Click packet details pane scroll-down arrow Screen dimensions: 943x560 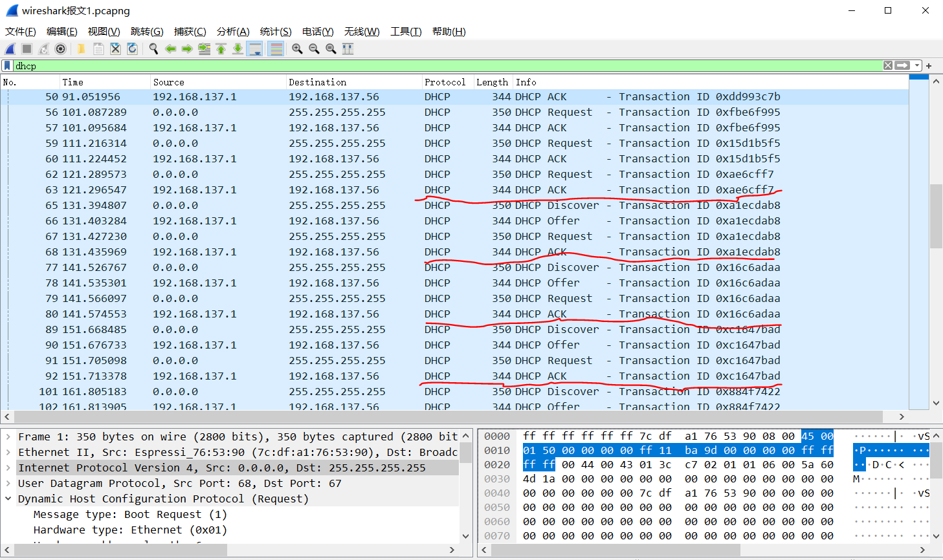pos(465,536)
